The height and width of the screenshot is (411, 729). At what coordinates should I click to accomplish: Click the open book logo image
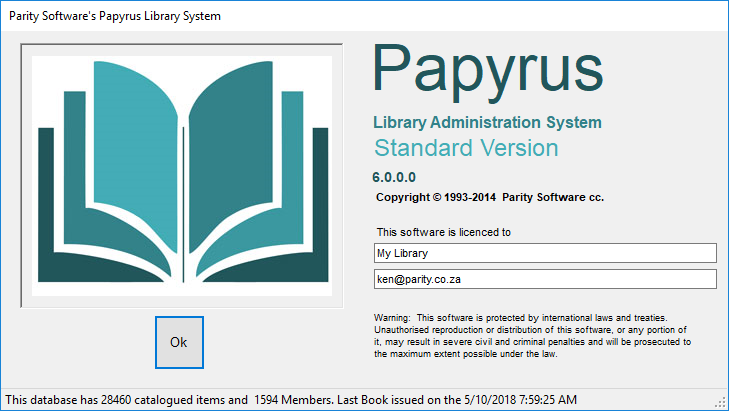(x=182, y=176)
